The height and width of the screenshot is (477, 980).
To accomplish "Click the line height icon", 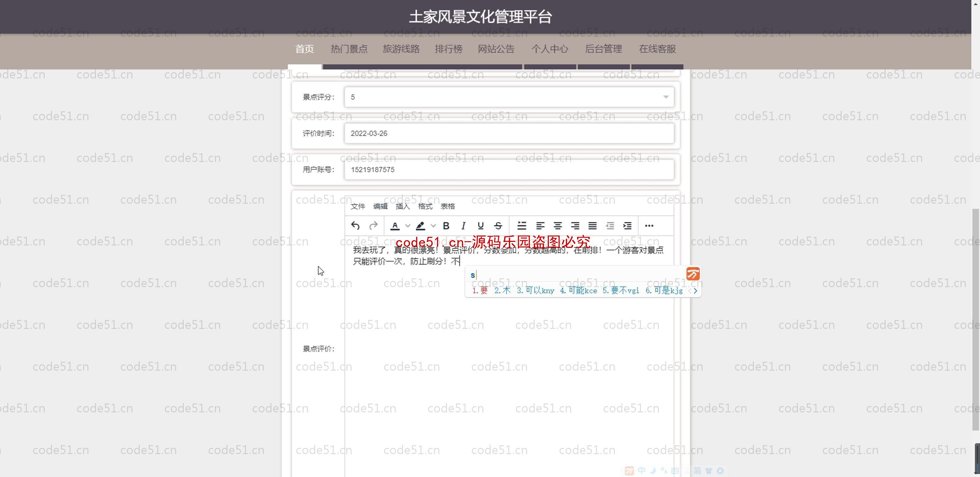I will (x=522, y=226).
